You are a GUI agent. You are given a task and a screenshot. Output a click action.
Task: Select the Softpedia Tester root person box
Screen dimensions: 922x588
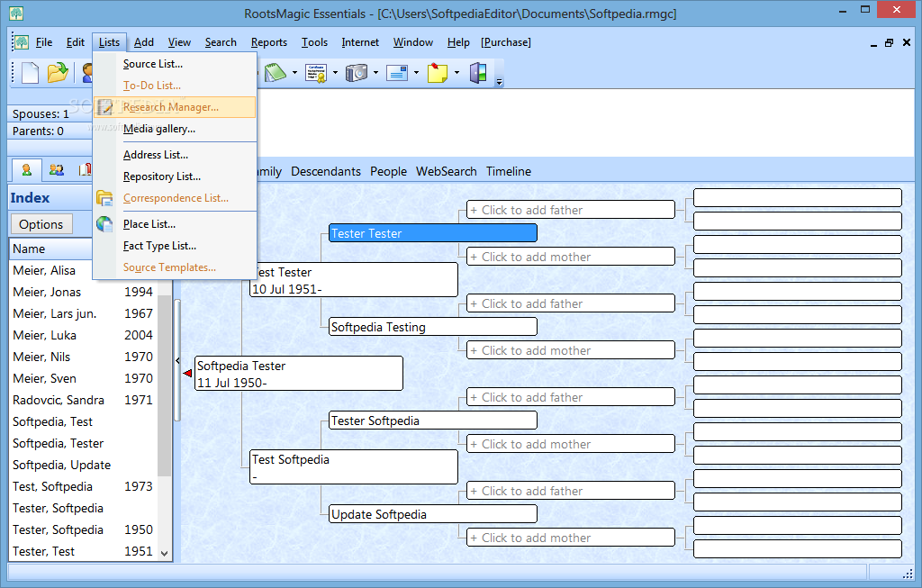tap(299, 374)
